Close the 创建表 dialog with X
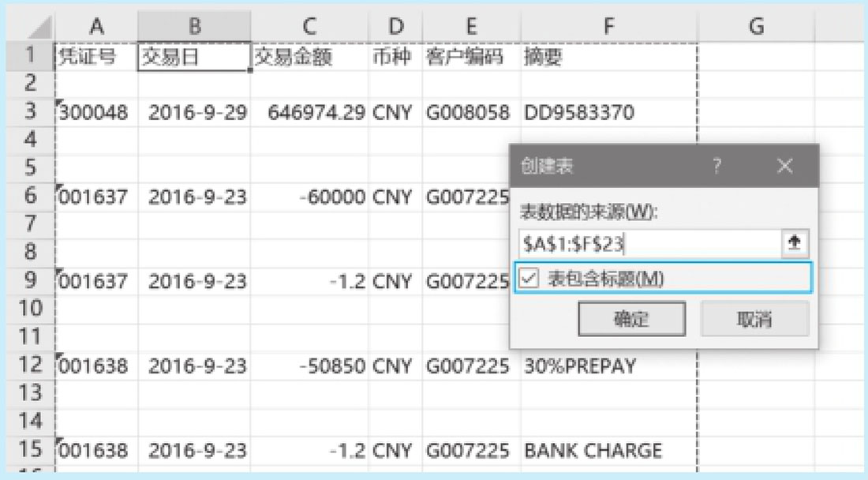The image size is (868, 480). [x=784, y=167]
